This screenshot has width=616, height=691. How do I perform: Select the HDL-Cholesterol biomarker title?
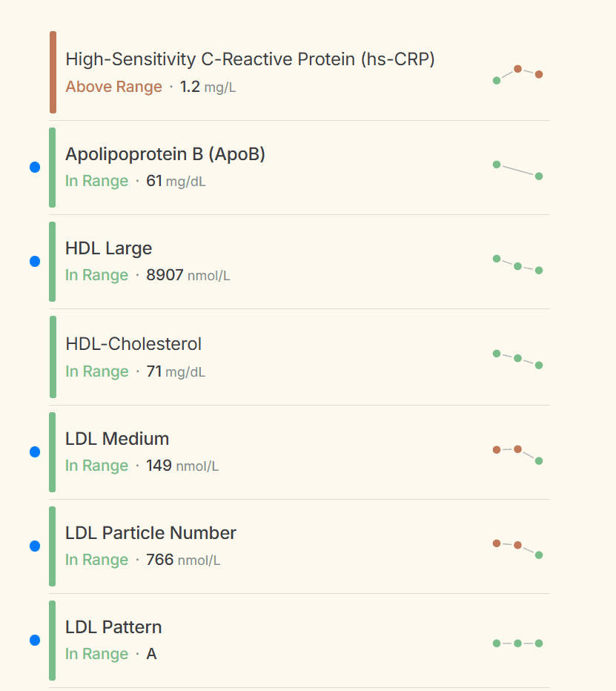tap(133, 344)
